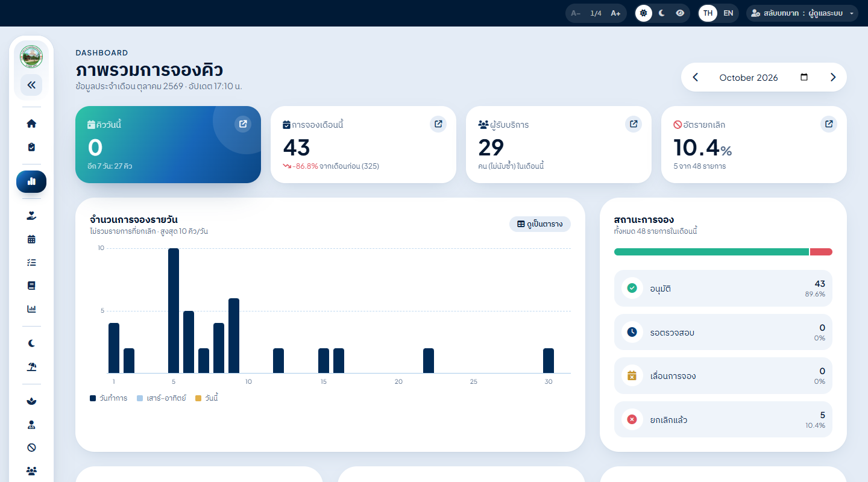This screenshot has height=482, width=868.
Task: Open the calendar icon in sidebar
Action: coord(31,239)
